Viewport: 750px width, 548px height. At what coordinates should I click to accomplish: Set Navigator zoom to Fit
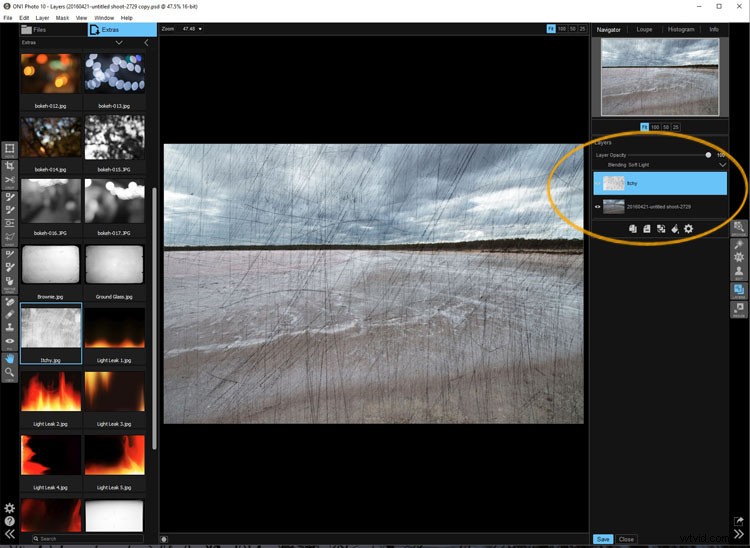644,127
